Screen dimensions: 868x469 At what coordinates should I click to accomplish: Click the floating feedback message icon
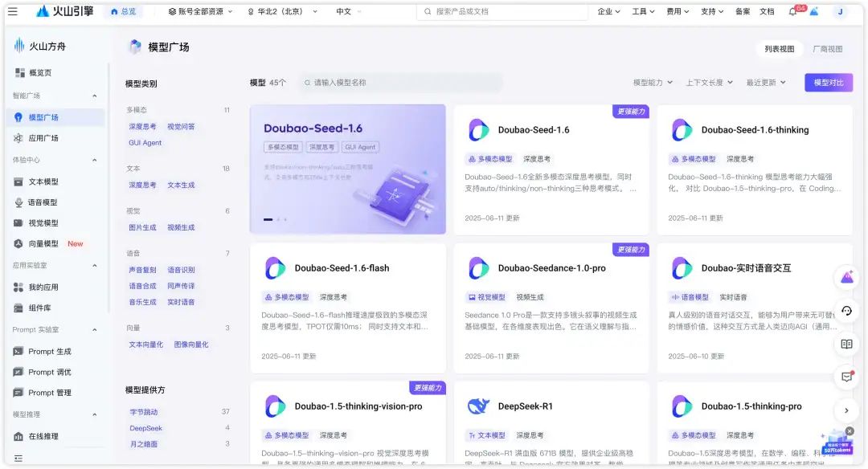pos(847,377)
